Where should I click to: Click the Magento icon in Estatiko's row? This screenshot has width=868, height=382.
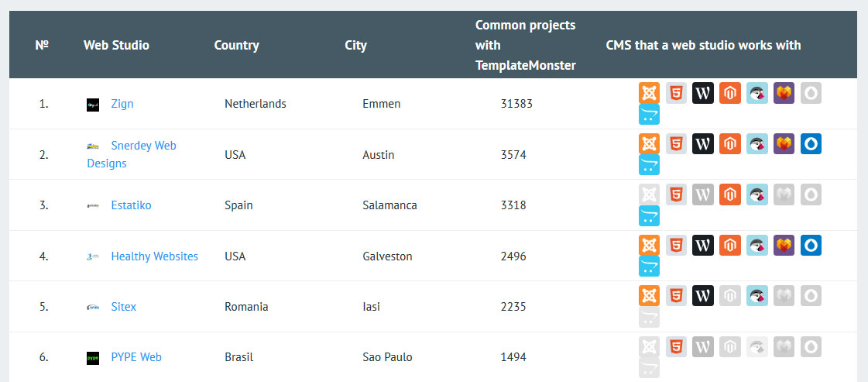tap(730, 194)
